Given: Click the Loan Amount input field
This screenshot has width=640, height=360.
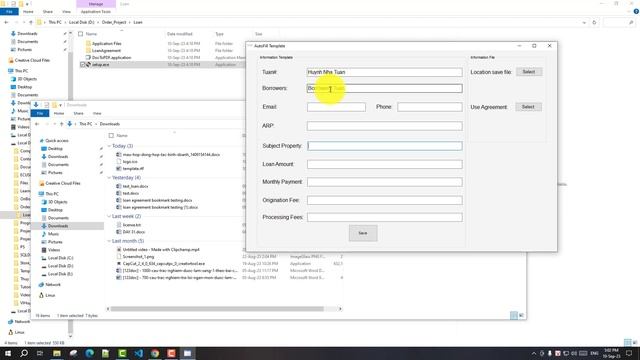Looking at the screenshot, I should [384, 164].
